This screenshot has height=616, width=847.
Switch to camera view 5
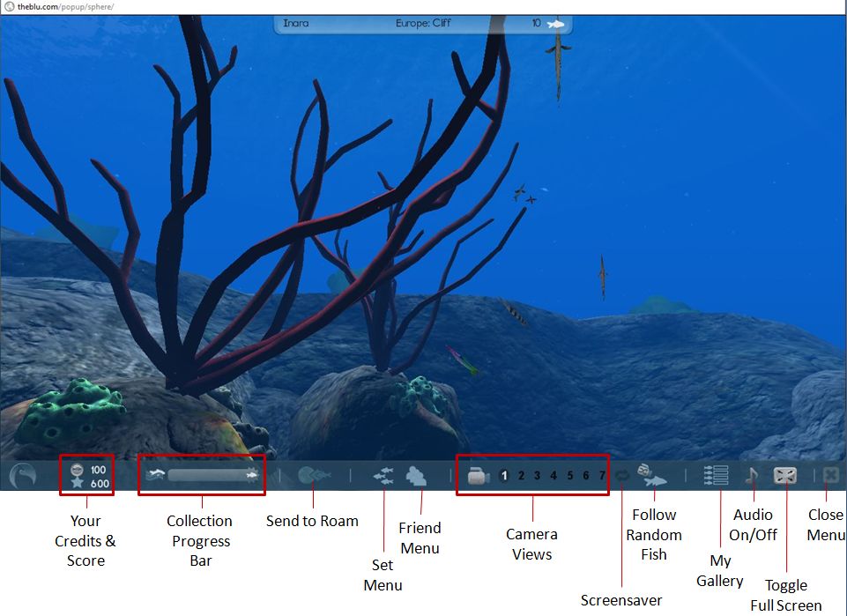[569, 476]
